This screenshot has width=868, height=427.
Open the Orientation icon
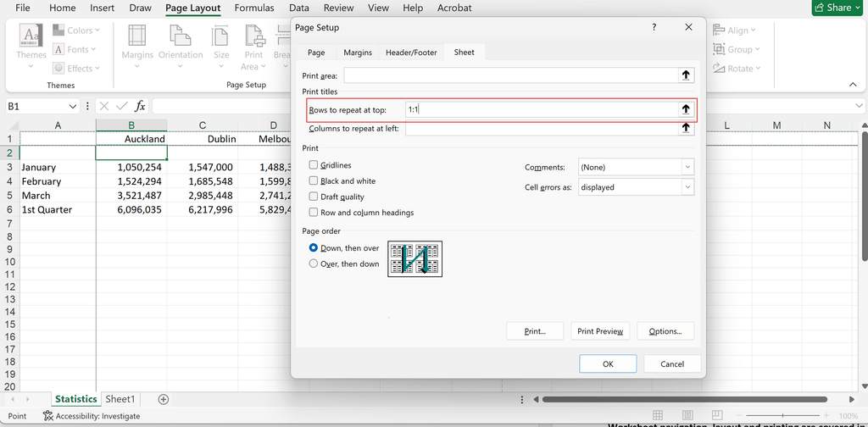pyautogui.click(x=181, y=35)
